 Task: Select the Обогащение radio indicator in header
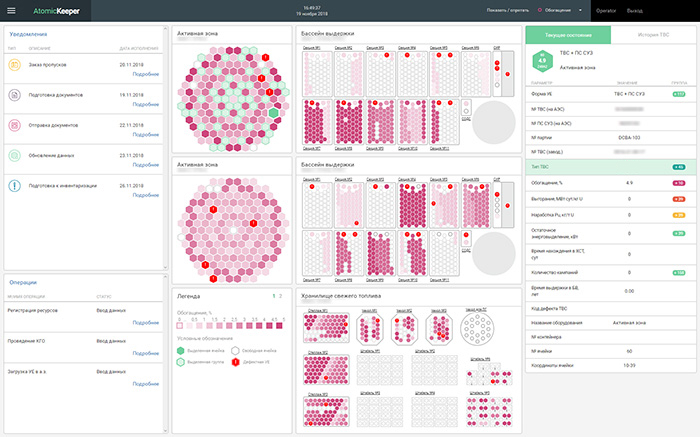pyautogui.click(x=541, y=11)
